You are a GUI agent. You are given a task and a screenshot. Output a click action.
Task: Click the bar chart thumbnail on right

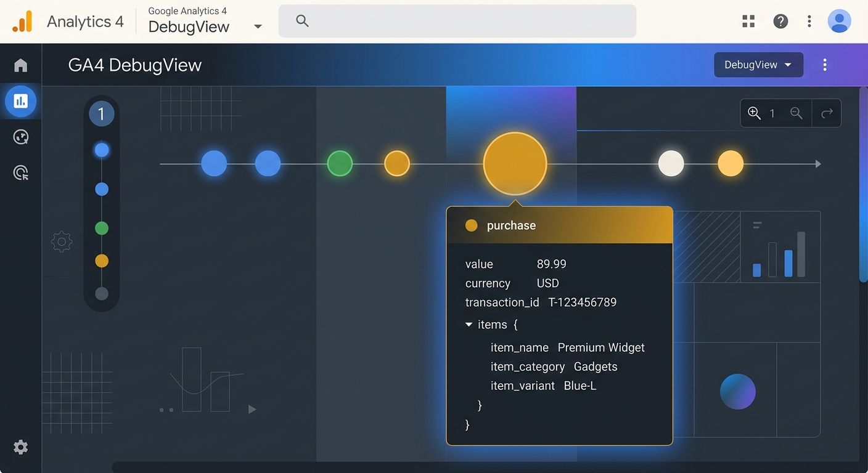pos(780,247)
